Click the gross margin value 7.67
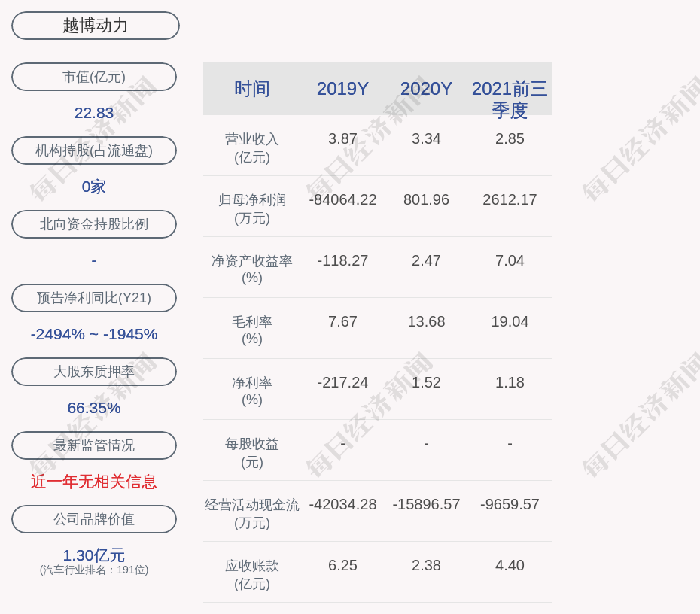 tap(343, 322)
